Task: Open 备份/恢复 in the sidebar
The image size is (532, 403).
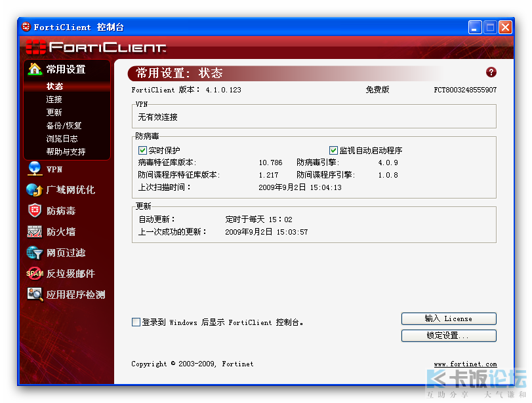Action: [64, 125]
